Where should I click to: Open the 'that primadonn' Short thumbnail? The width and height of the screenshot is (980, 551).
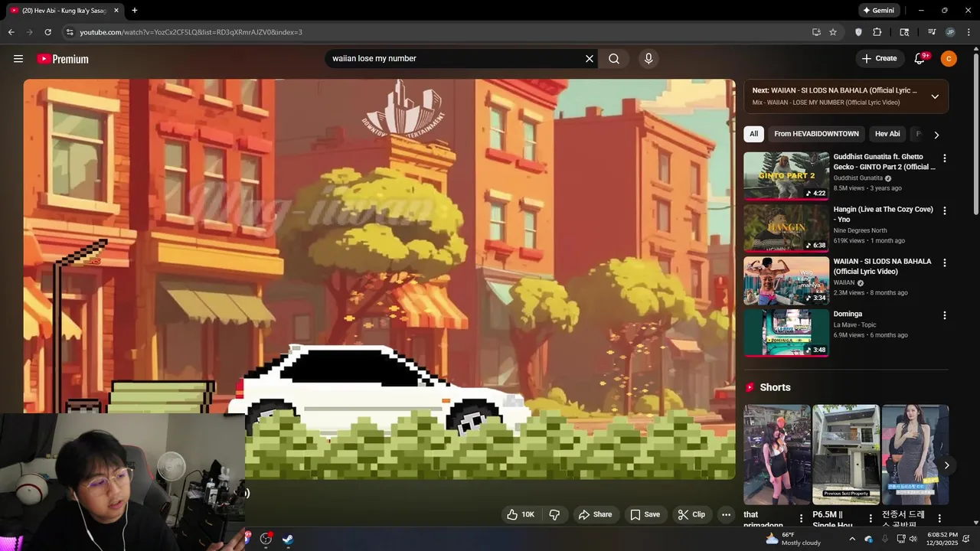click(777, 455)
